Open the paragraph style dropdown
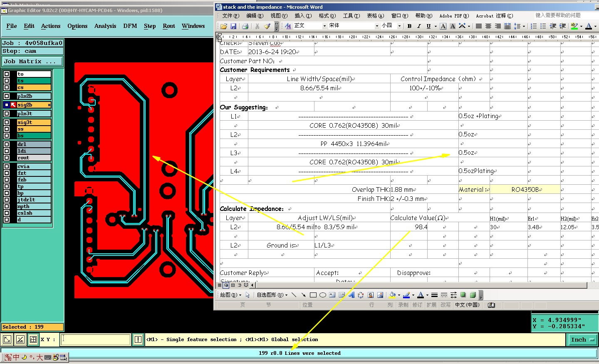 click(x=324, y=26)
